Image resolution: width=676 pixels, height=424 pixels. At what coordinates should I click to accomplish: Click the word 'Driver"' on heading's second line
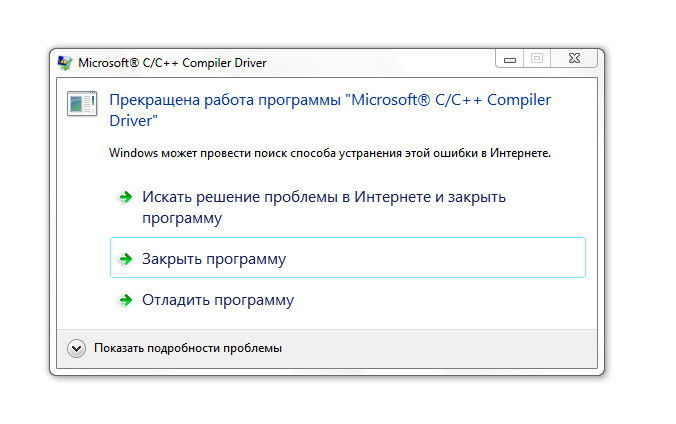[x=133, y=121]
